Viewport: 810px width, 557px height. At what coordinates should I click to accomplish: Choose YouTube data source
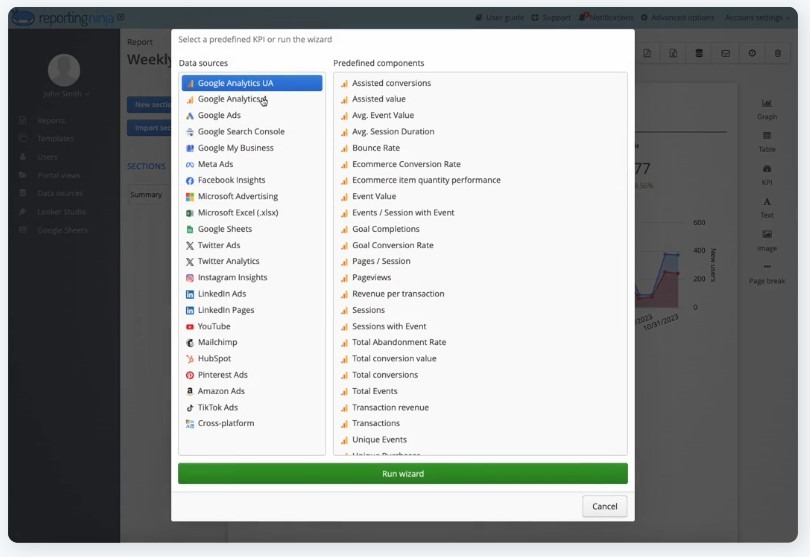tap(252, 327)
